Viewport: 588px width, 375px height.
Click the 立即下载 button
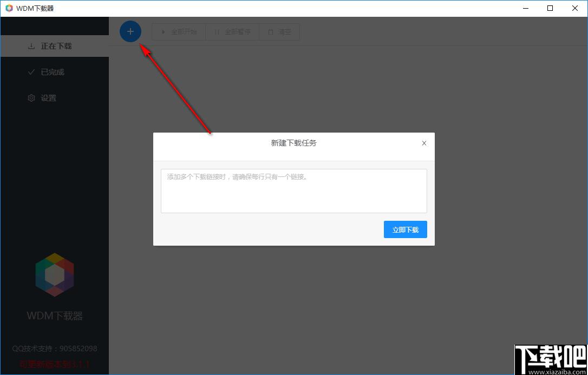tap(406, 229)
